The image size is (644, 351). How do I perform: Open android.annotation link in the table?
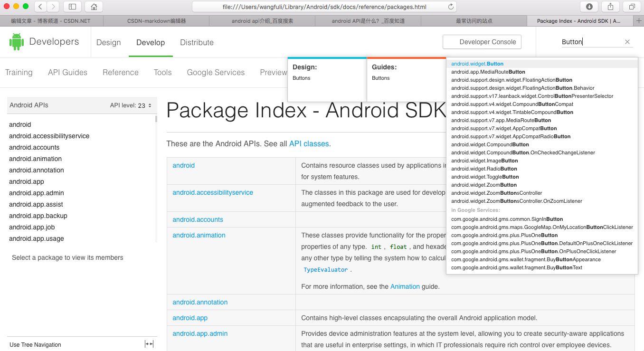200,302
